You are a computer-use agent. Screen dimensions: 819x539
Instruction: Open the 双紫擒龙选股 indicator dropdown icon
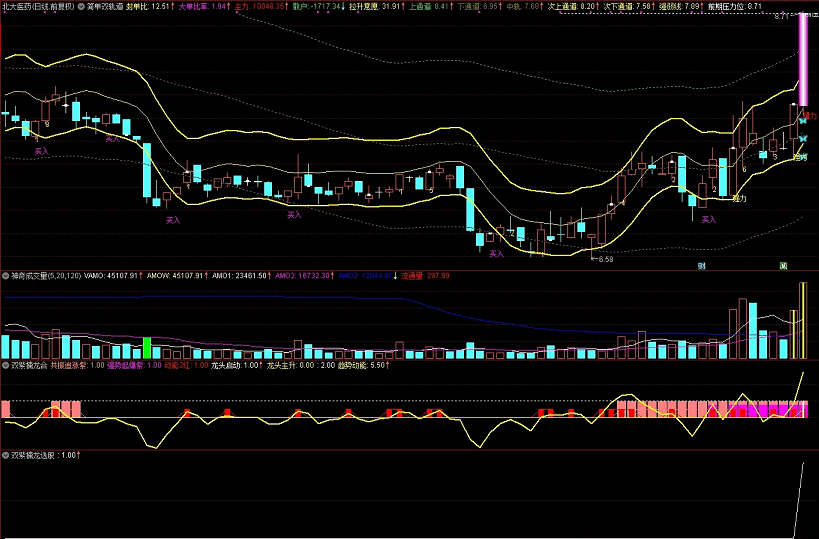[x=6, y=455]
